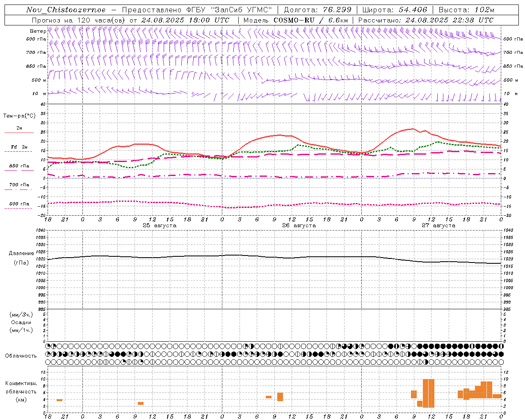Screen dimensions: 525x420
Task: Click the '2м' temperature legend entry
Action: pos(19,128)
